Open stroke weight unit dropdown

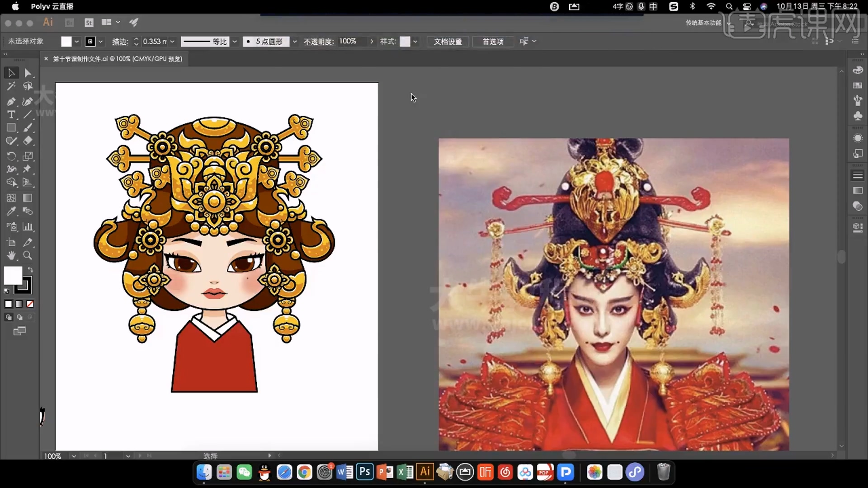[172, 42]
